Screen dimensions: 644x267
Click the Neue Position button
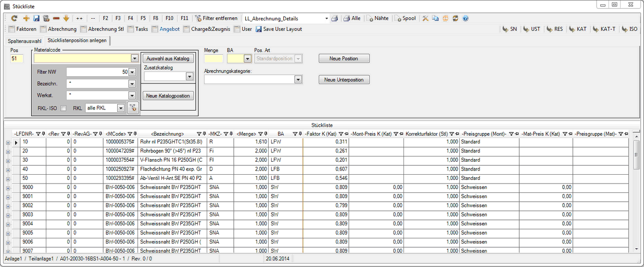[x=344, y=58]
